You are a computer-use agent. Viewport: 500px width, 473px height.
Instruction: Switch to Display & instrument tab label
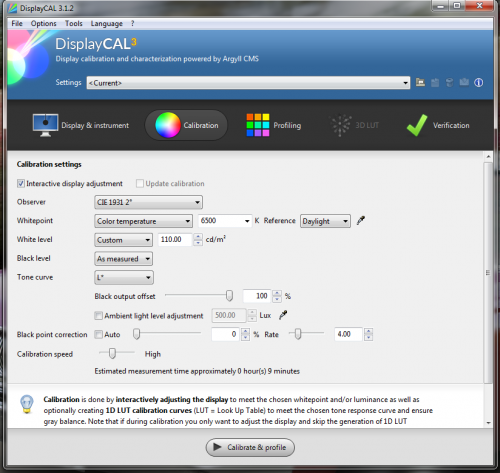click(x=95, y=125)
